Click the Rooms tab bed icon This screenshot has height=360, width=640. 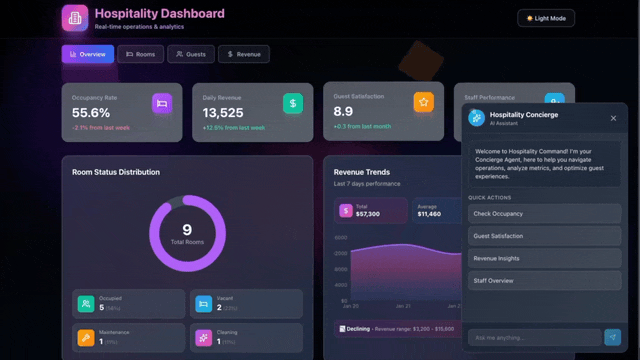pos(129,54)
